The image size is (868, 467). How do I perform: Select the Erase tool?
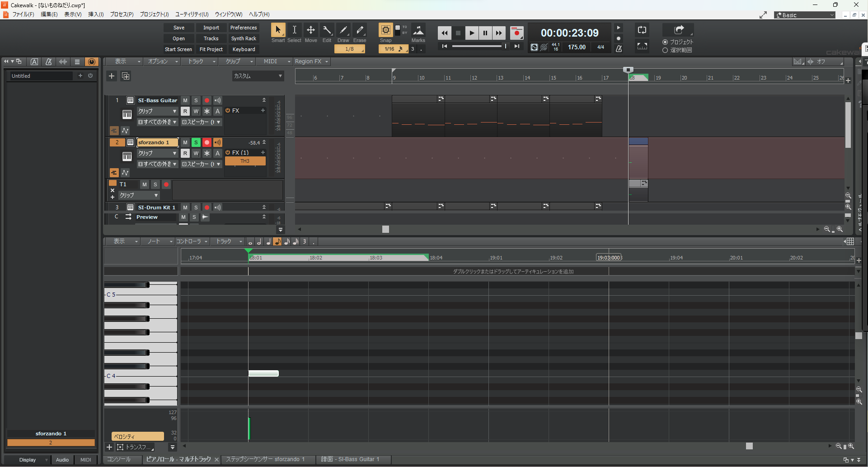point(360,30)
